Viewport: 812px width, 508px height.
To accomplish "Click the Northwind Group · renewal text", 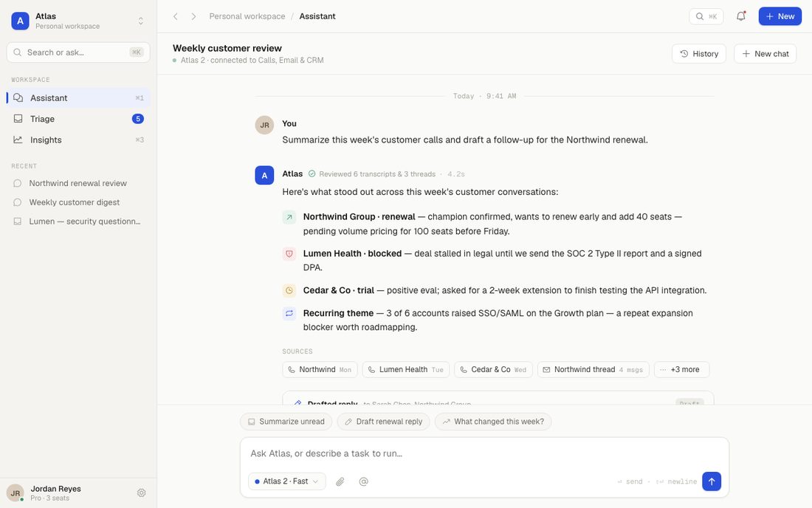I will point(359,217).
